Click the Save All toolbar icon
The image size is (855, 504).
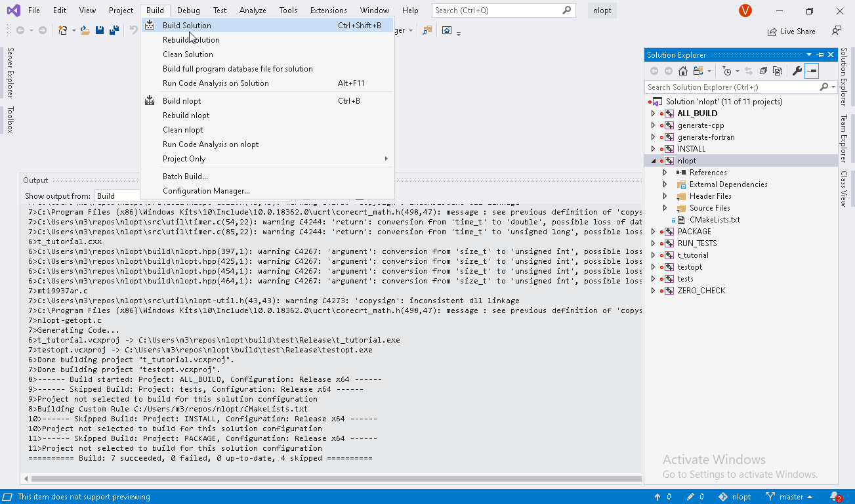coord(114,30)
